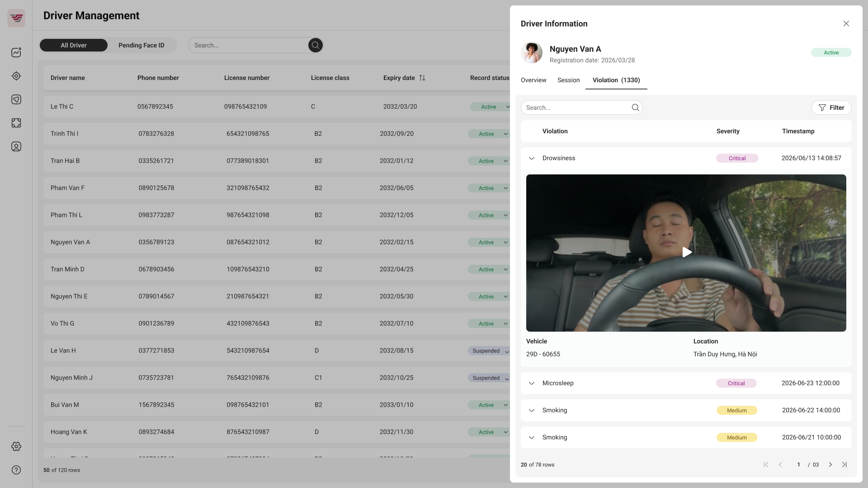Switch to the Overview tab

(x=533, y=80)
